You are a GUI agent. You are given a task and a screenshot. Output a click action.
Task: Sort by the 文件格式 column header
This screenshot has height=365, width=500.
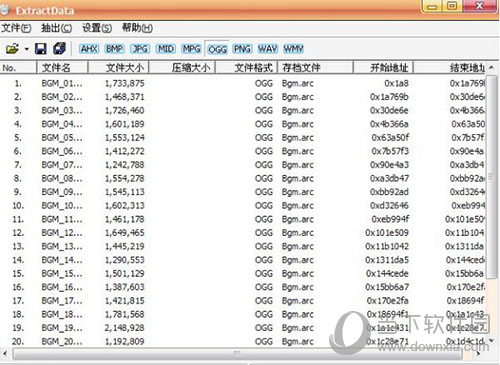246,68
